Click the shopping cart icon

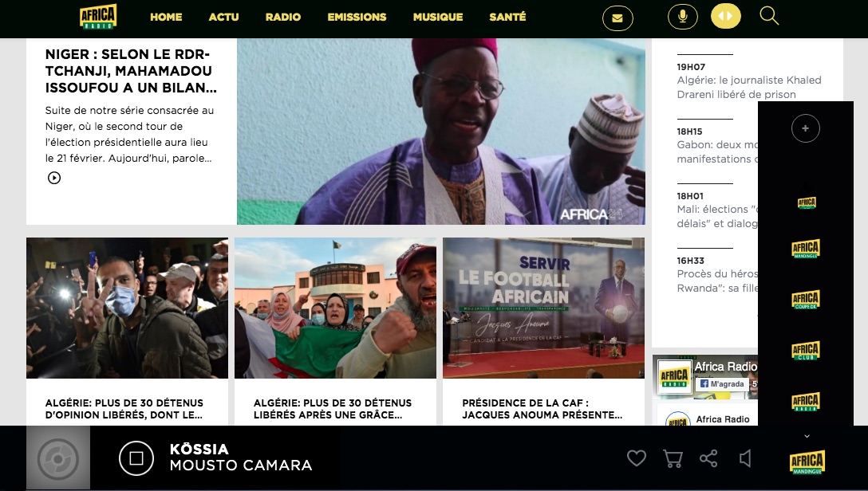coord(673,458)
